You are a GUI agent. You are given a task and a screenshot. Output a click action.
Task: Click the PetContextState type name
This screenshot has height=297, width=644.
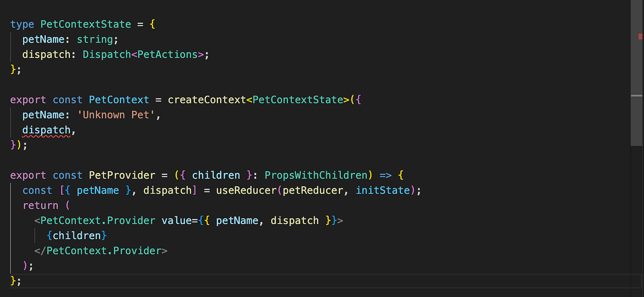point(85,24)
